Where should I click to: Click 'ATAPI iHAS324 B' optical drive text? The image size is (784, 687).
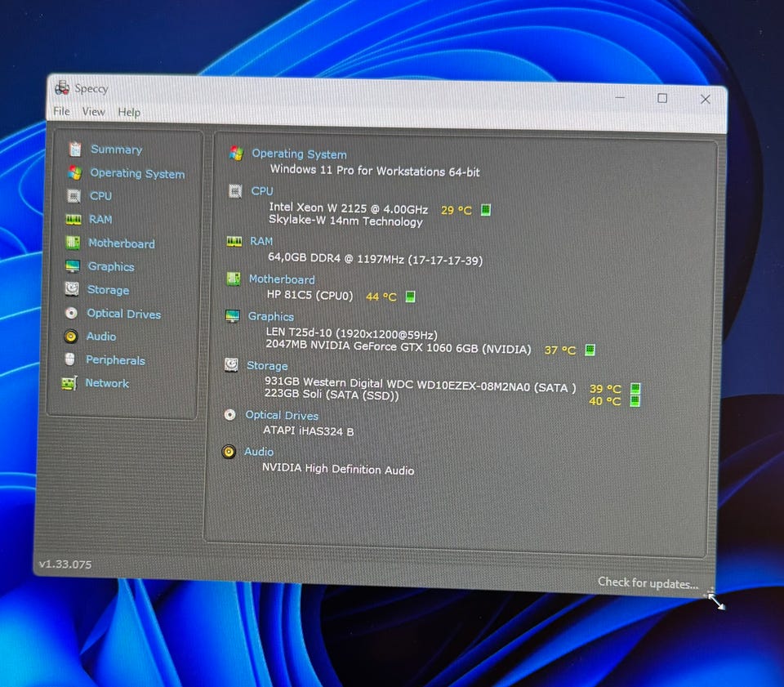[x=308, y=430]
